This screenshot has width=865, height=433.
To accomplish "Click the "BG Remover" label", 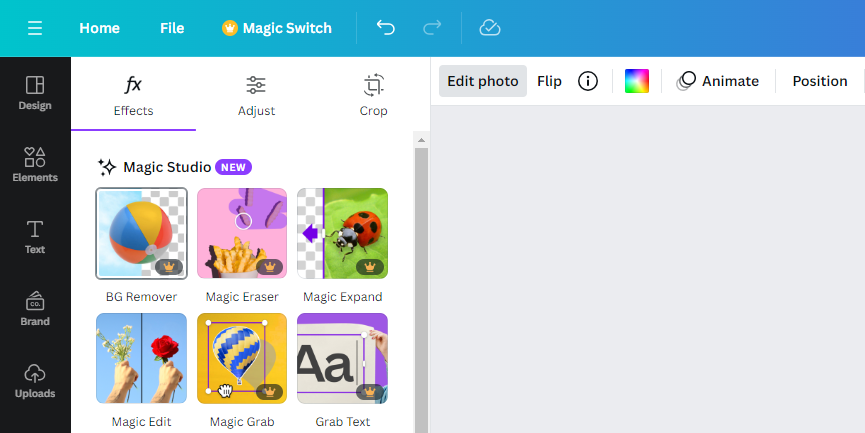I will coord(141,297).
